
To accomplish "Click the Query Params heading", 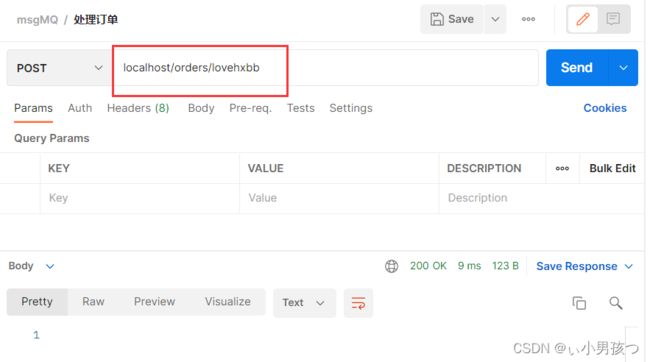I will [51, 138].
